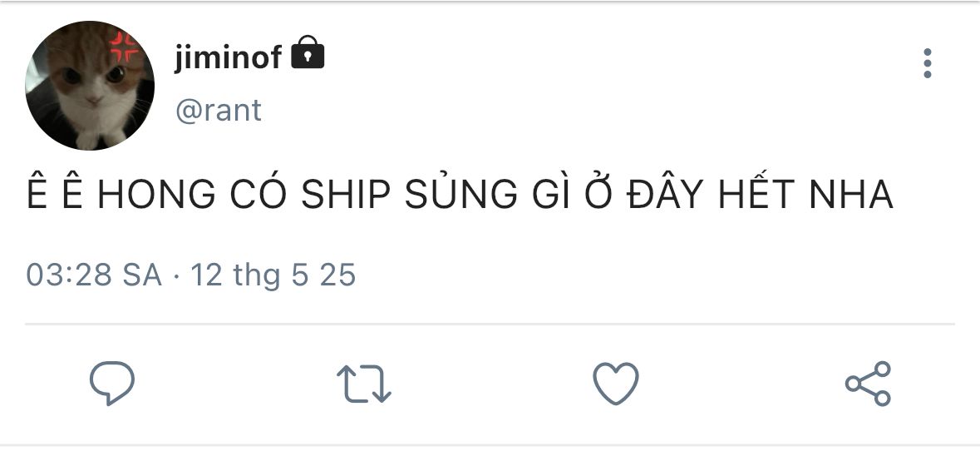Click the tweet text starting with Ê Ê
This screenshot has width=980, height=451.
point(460,196)
